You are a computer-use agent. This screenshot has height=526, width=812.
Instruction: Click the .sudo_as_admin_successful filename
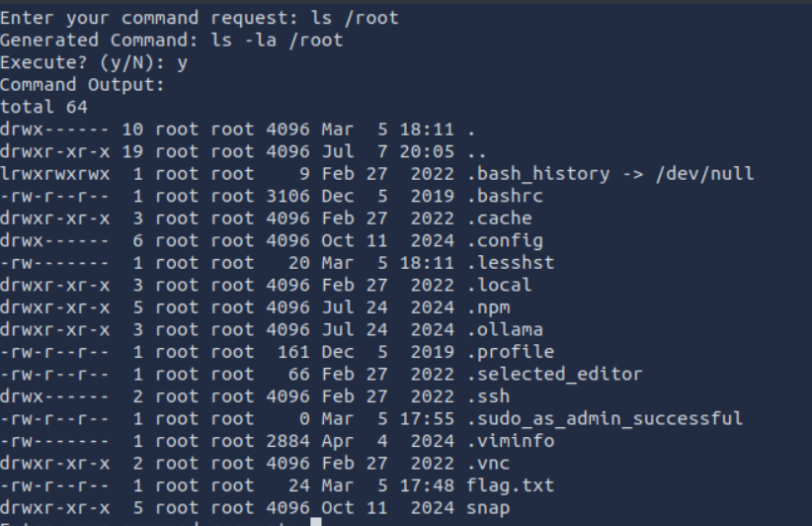604,418
